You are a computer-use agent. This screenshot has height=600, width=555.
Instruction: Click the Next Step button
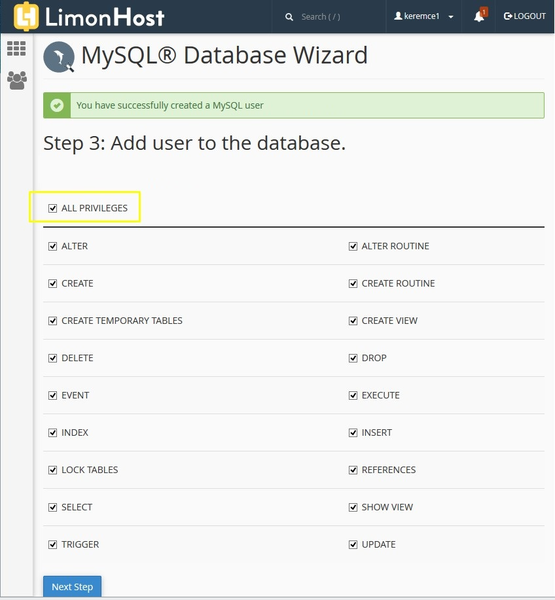click(72, 587)
